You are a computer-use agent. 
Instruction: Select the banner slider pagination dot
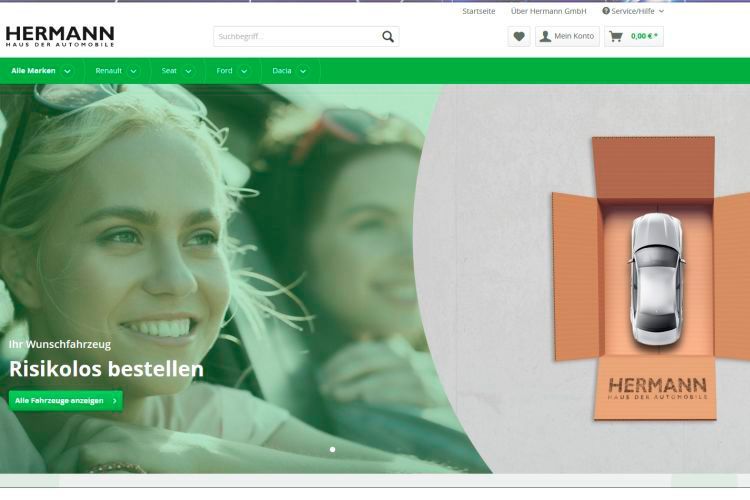tap(332, 449)
